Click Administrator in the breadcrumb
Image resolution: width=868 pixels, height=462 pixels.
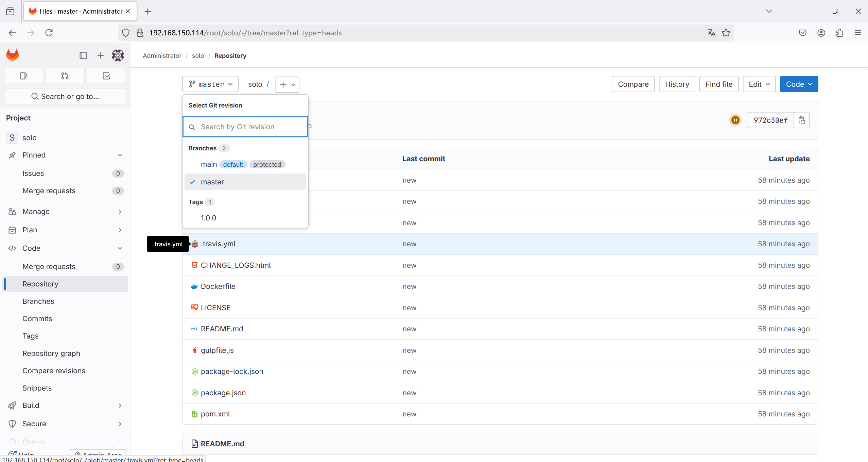tap(162, 55)
